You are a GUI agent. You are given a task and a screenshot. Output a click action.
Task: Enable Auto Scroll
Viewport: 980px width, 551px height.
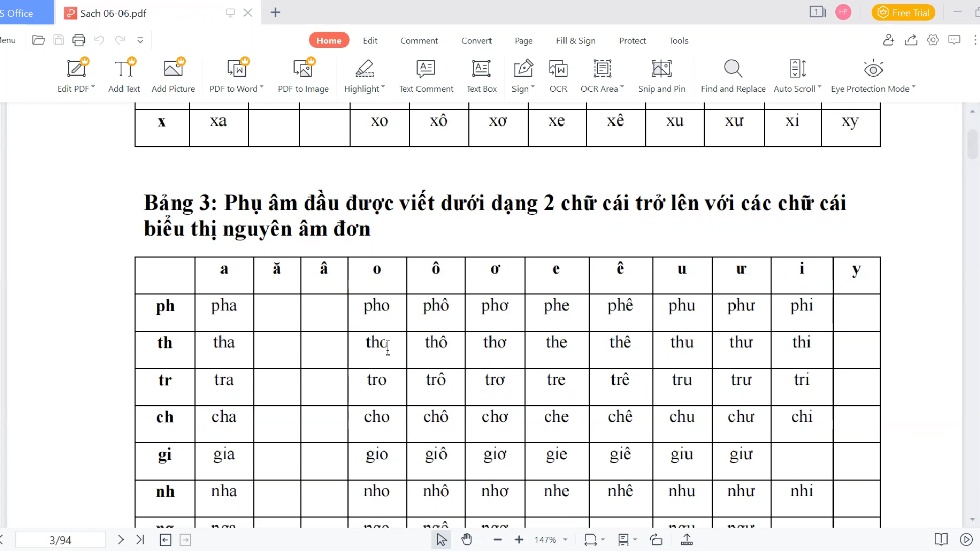pos(796,74)
